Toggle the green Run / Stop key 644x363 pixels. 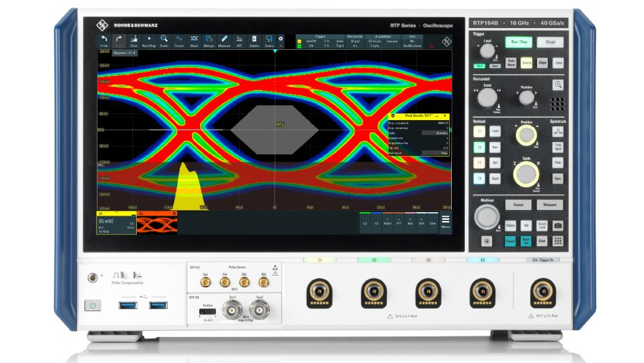pos(519,42)
